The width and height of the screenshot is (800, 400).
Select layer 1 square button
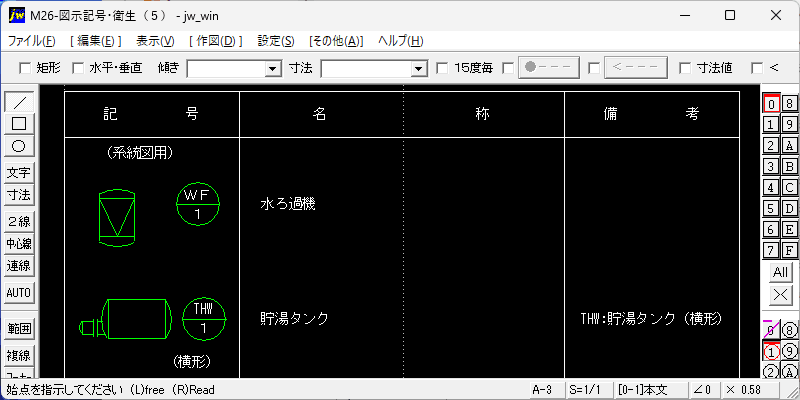(x=771, y=124)
